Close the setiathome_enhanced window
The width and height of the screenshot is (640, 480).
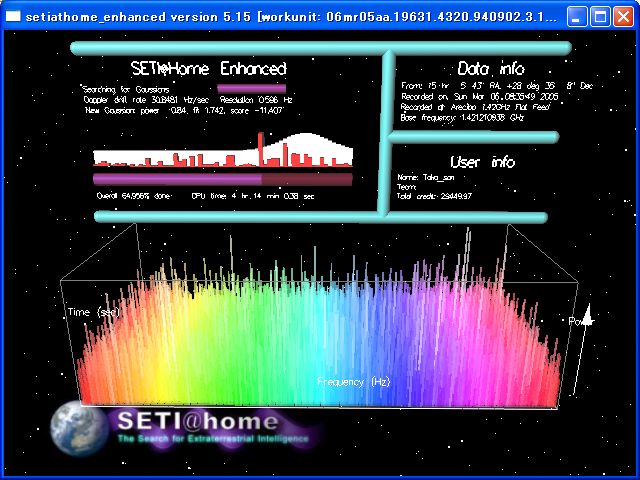(624, 17)
